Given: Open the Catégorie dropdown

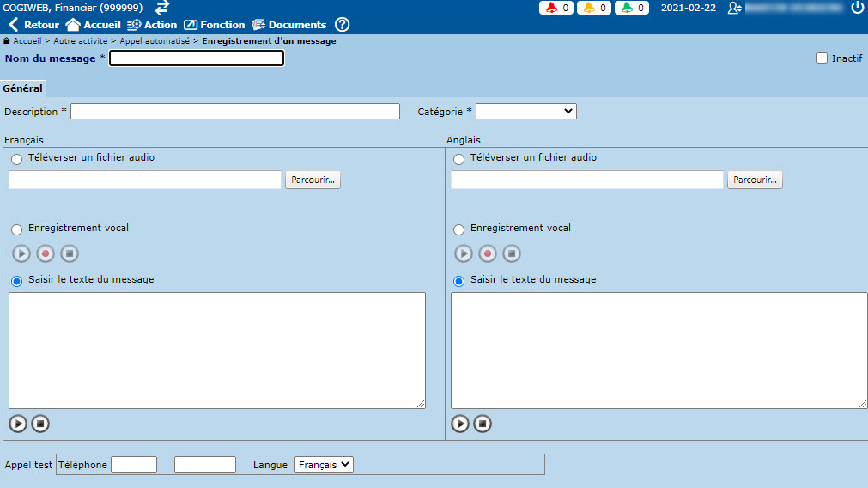Looking at the screenshot, I should tap(525, 112).
